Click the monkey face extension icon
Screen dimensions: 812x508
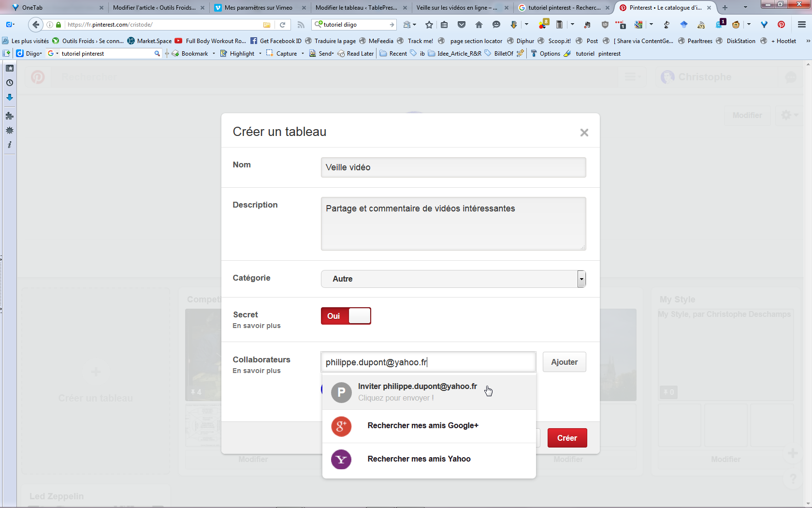(x=736, y=25)
